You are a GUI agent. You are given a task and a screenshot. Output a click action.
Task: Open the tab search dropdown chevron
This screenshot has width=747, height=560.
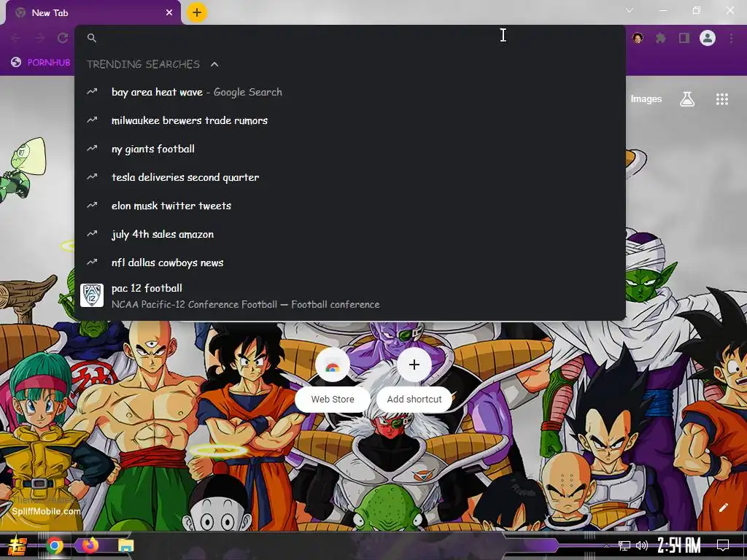(x=630, y=10)
